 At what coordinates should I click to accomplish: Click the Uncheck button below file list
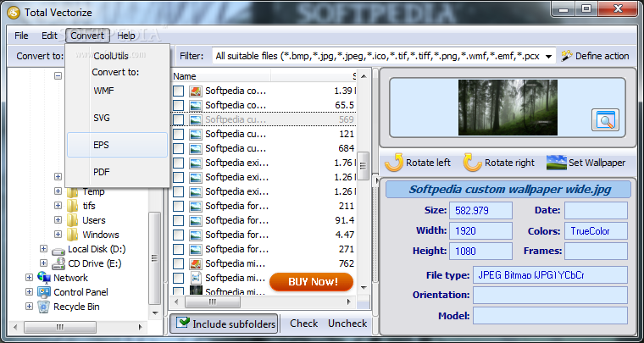[347, 324]
